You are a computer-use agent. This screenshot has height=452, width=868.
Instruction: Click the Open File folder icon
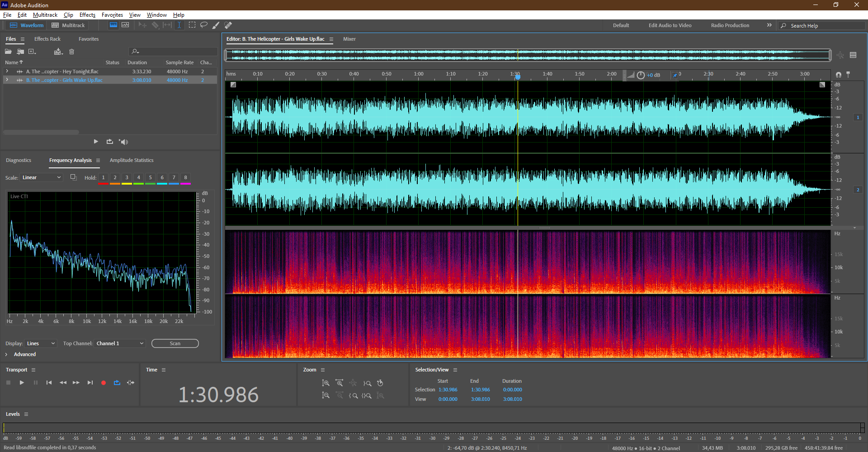pos(8,52)
